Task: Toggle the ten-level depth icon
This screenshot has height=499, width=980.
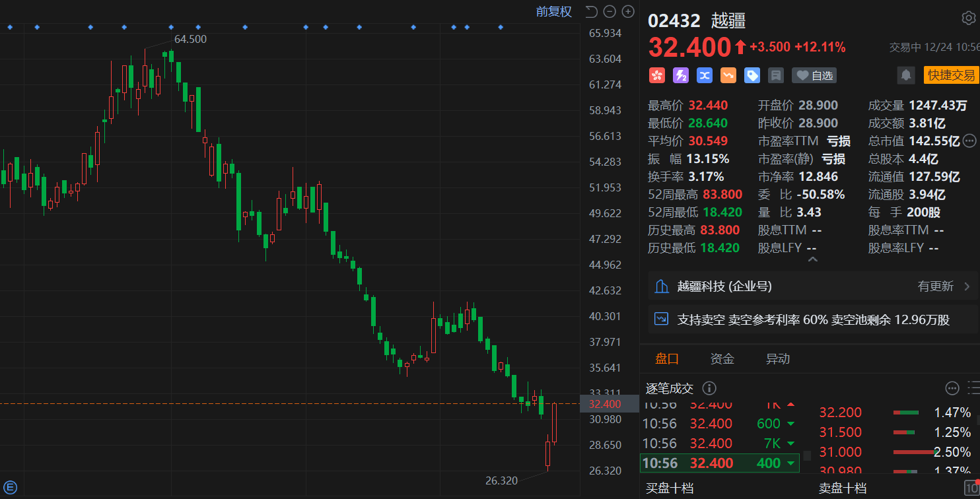Action: (971, 489)
